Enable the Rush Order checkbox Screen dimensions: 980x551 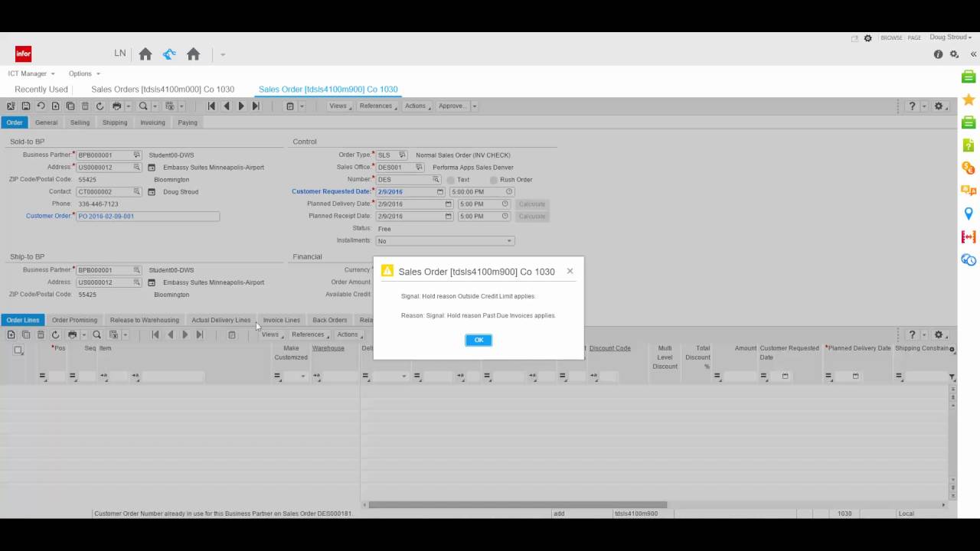tap(494, 180)
